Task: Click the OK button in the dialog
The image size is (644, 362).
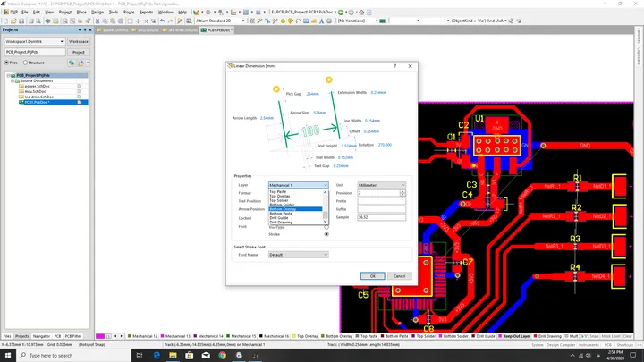Action: pos(372,276)
